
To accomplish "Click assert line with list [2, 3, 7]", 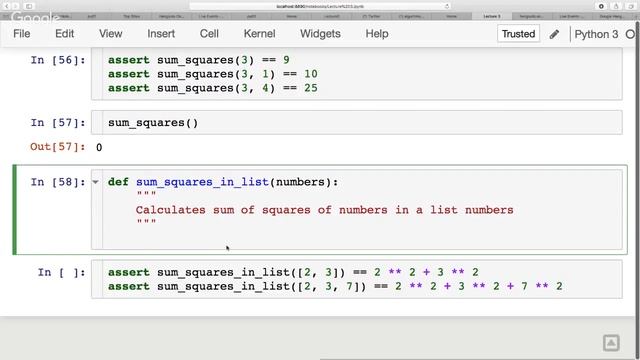I will [x=335, y=287].
